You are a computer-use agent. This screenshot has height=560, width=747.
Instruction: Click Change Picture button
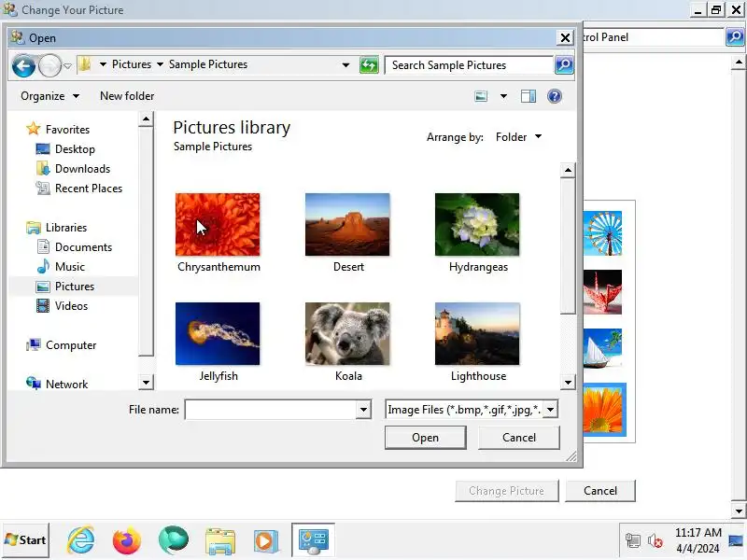tap(506, 491)
